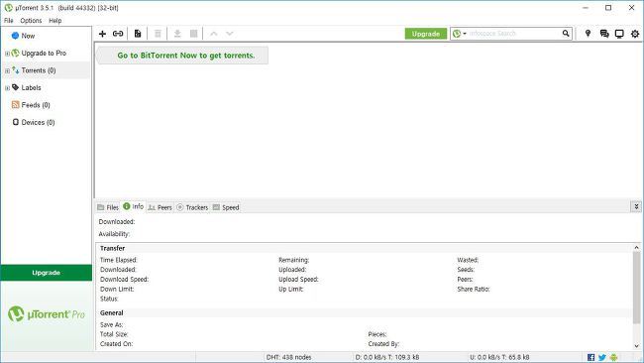Expand the Torrents tree node

pos(7,70)
